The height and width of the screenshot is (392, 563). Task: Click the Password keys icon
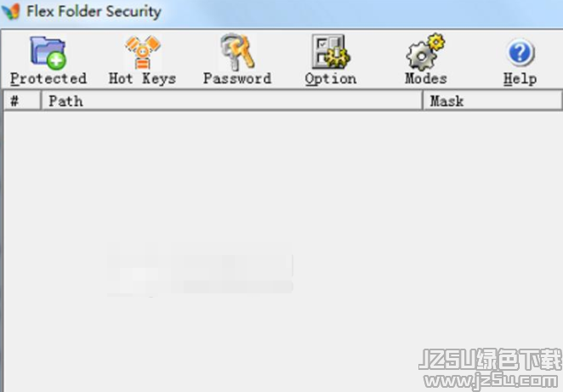[x=237, y=53]
